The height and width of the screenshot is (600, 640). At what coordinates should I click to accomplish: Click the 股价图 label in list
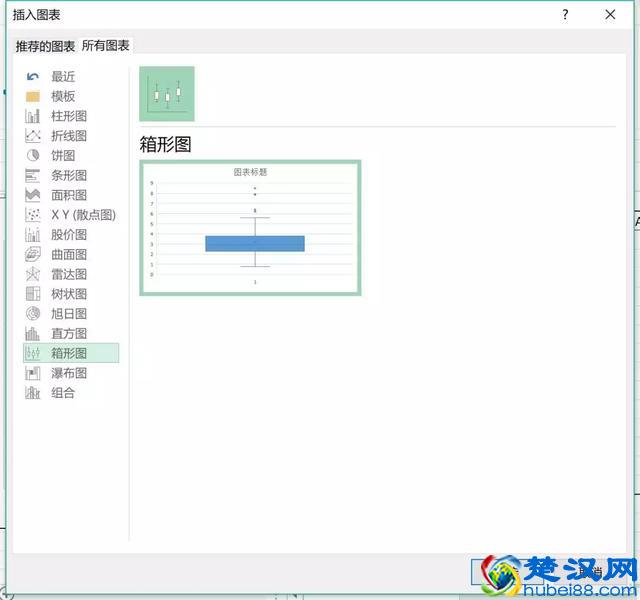[x=69, y=235]
